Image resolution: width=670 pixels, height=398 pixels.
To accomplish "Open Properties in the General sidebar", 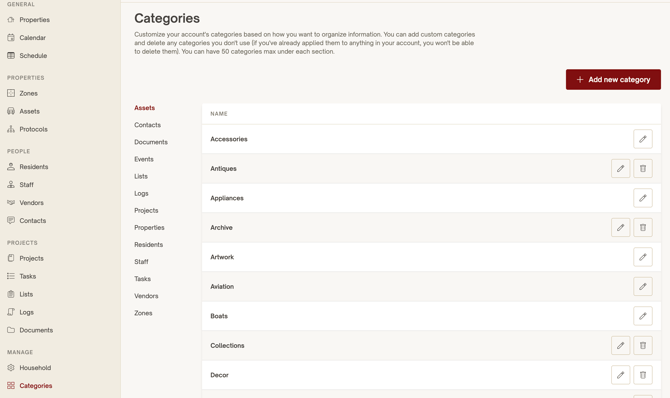I will pos(28,20).
